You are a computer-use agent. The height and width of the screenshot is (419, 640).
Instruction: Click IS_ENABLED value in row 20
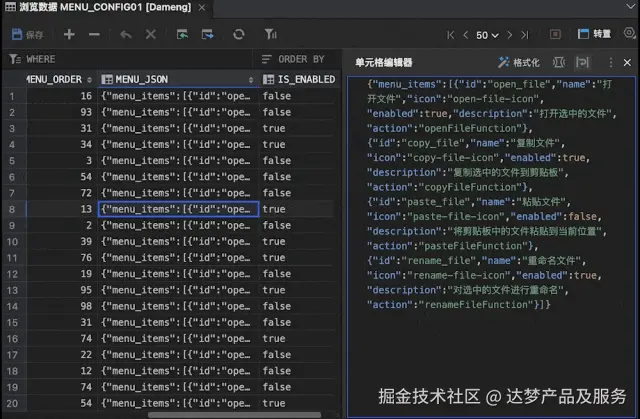pyautogui.click(x=274, y=403)
